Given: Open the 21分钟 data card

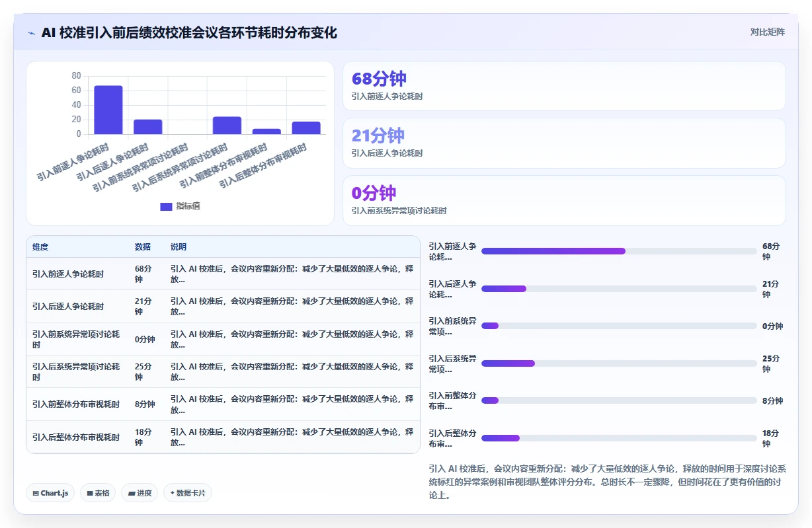Looking at the screenshot, I should click(564, 143).
